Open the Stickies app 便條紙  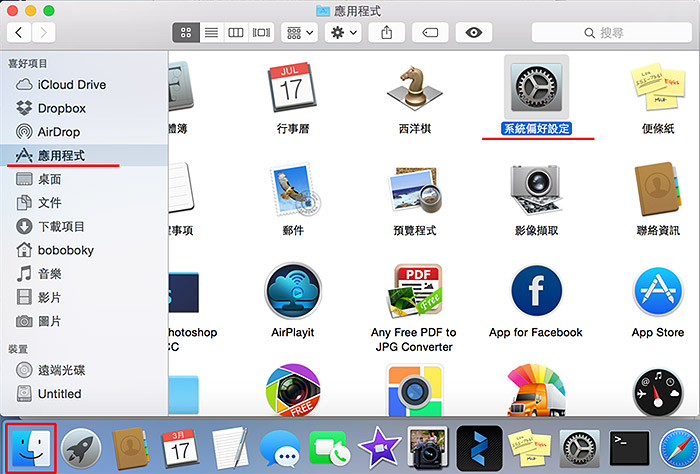pos(658,87)
